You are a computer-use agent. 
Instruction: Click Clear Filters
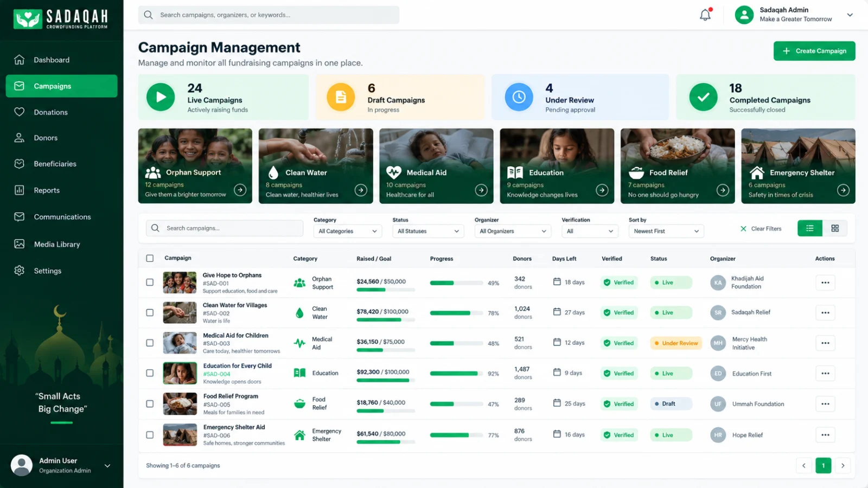[x=761, y=229]
